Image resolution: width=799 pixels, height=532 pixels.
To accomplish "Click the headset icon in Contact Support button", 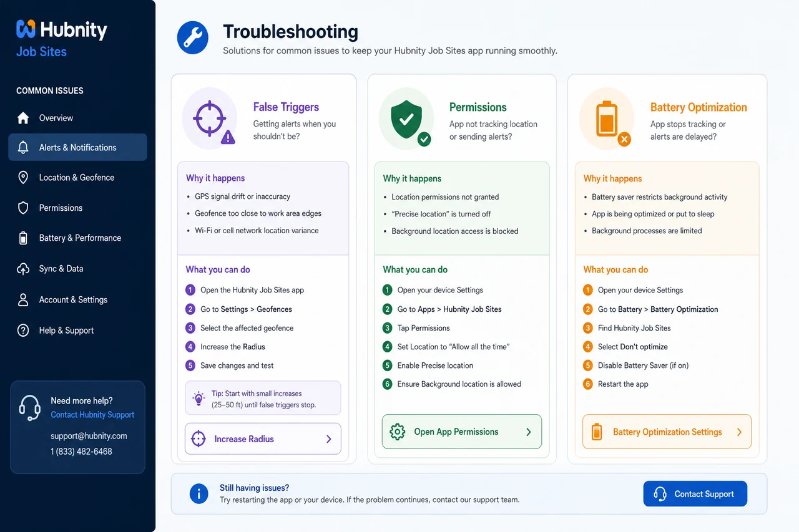I will pos(660,494).
